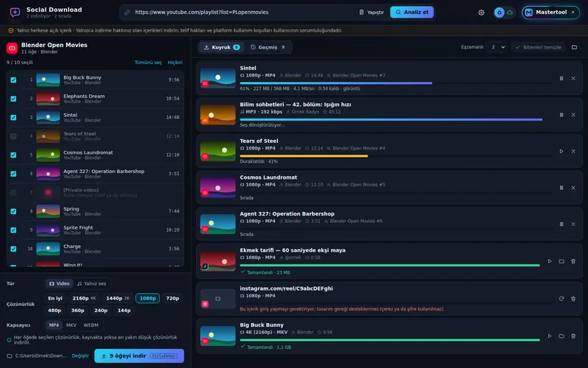Click the Tears of Steel yellow progress bar

[395, 156]
